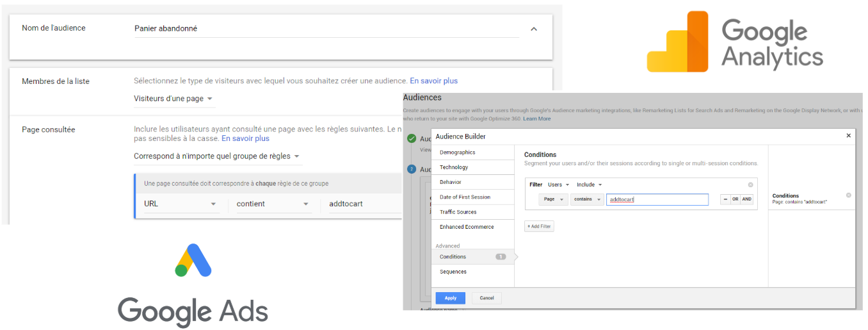Click the green checkmark step icon in Audiences
This screenshot has width=868, height=330.
click(412, 138)
